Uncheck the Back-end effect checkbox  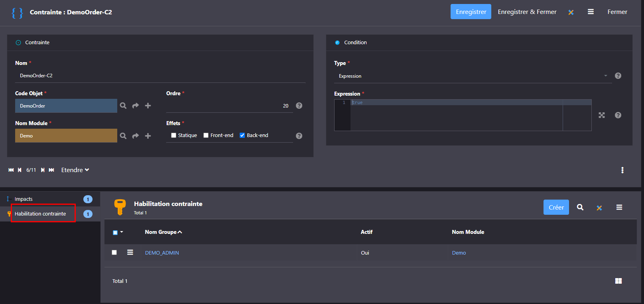(x=242, y=135)
